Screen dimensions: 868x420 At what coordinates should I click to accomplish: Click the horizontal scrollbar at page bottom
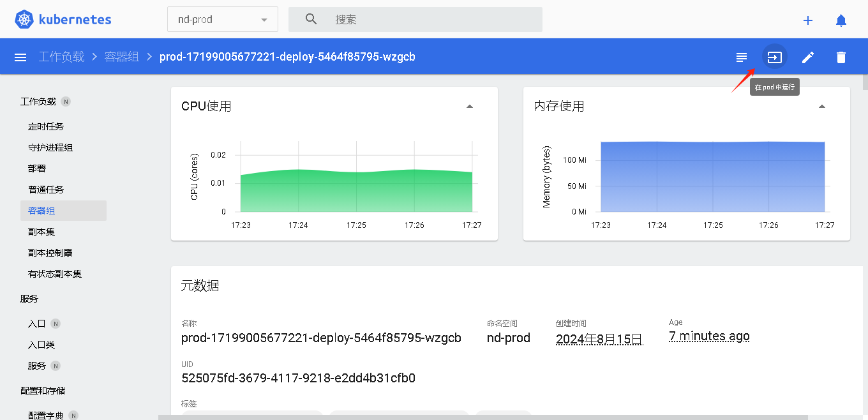coord(483,417)
